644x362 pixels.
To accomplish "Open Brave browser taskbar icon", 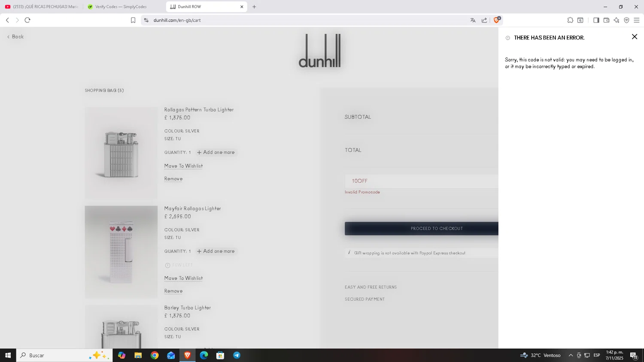I will tap(187, 355).
